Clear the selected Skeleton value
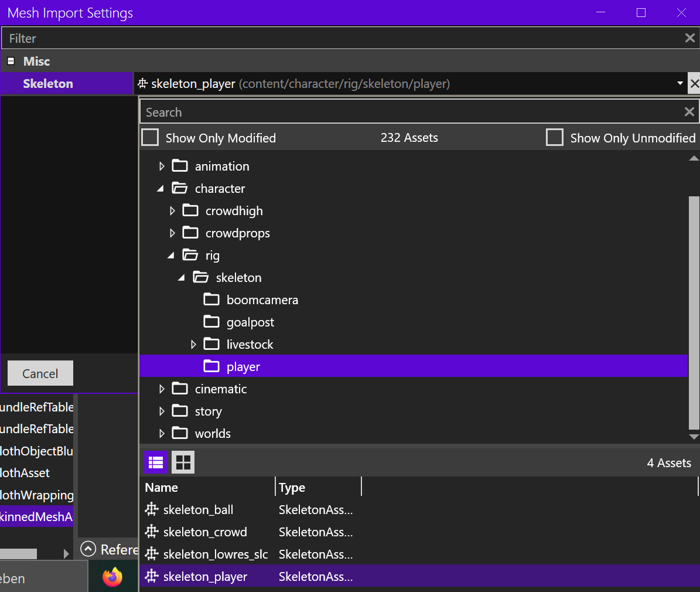The image size is (700, 592). (694, 84)
